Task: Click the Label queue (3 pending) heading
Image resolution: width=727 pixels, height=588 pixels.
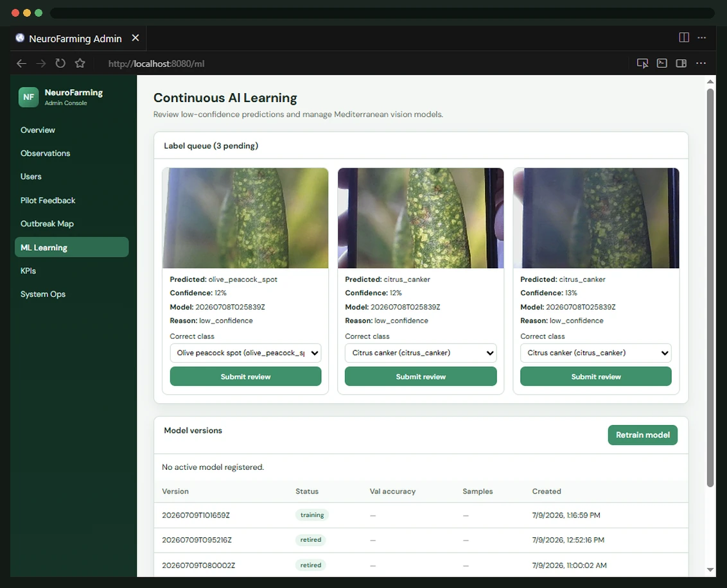Action: (211, 146)
